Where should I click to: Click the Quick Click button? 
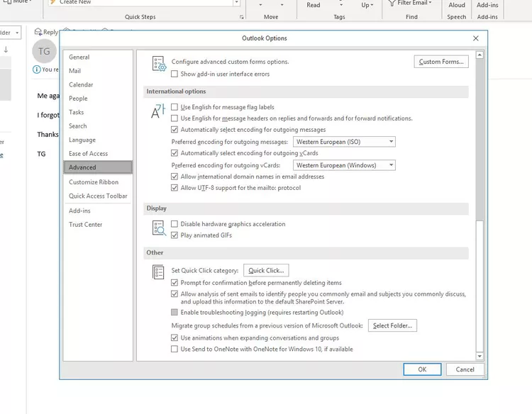point(266,271)
